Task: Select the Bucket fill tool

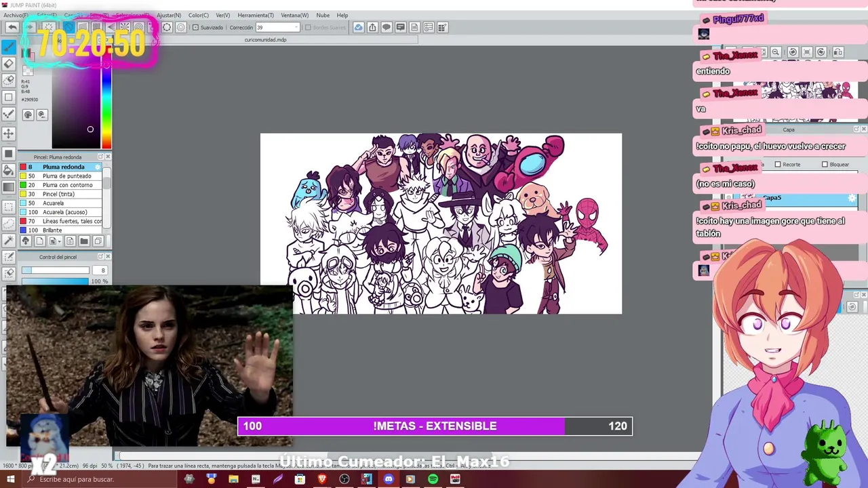Action: tap(9, 171)
